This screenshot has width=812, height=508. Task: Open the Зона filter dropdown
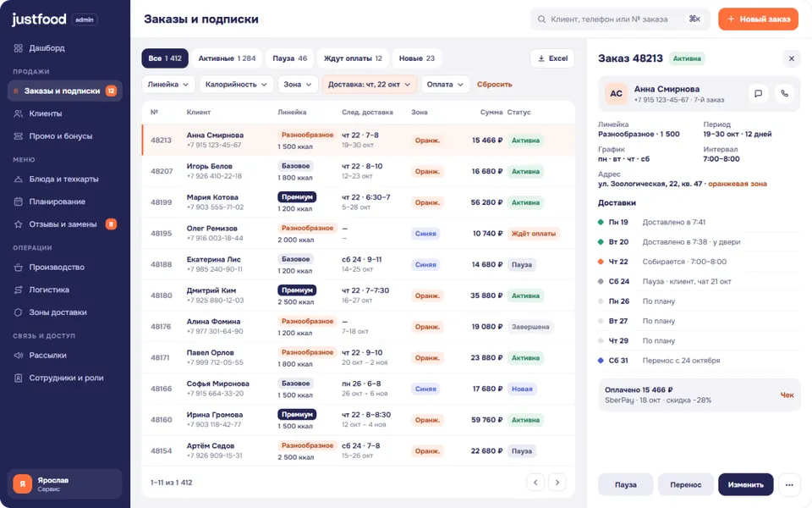tap(298, 85)
